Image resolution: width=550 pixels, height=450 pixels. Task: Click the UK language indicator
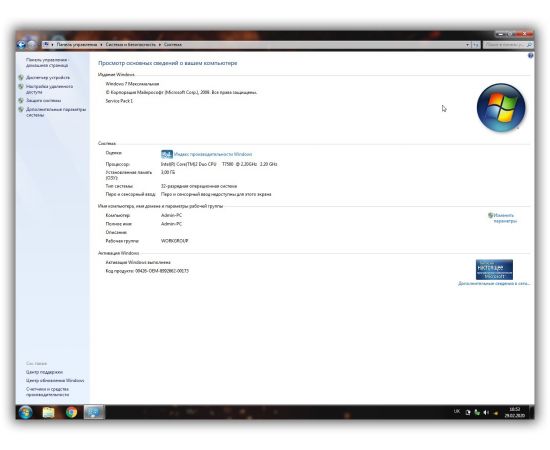tap(457, 411)
